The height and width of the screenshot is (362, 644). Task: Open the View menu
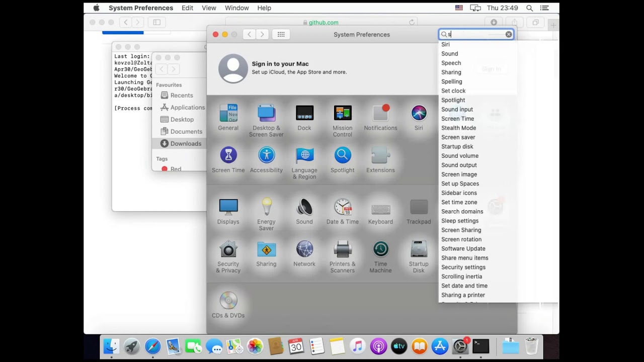point(209,8)
